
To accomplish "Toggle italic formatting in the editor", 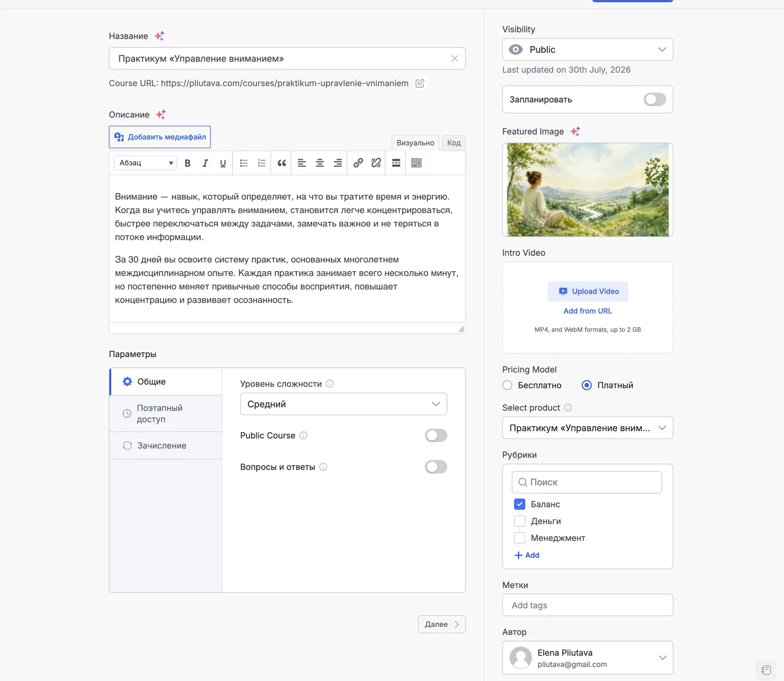I will pos(205,163).
